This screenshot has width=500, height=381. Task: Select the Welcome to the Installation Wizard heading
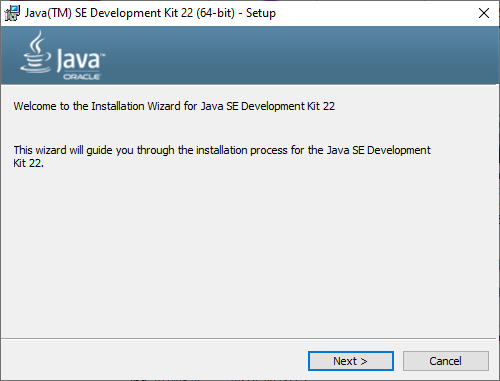pos(174,106)
